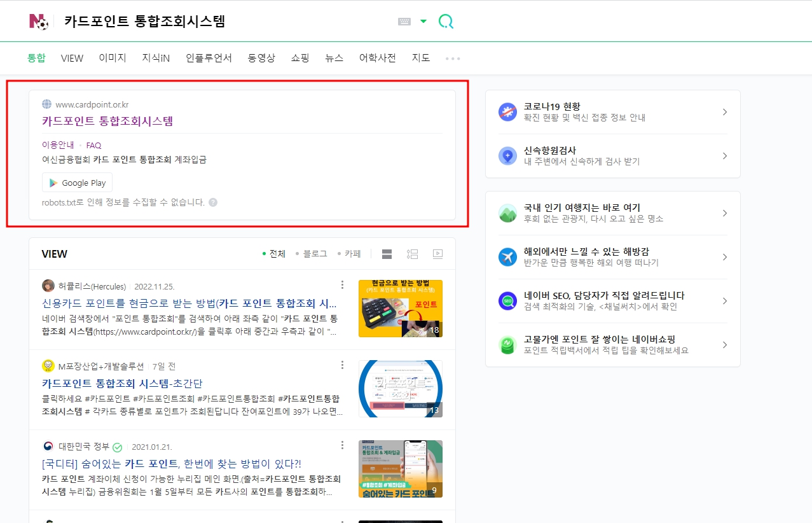The image size is (812, 523).
Task: Click the M포장산업+개발솔루션 author avatar
Action: tap(48, 366)
